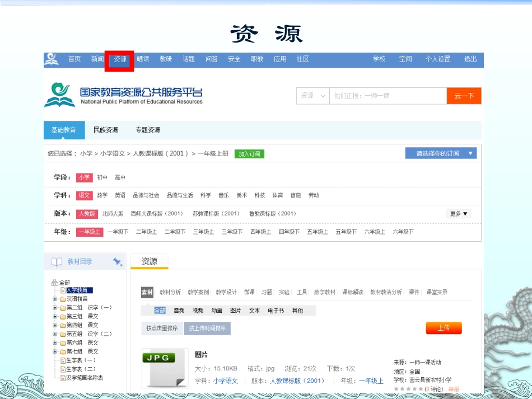The height and width of the screenshot is (399, 532).
Task: Open 空间 link in the top bar
Action: point(405,59)
